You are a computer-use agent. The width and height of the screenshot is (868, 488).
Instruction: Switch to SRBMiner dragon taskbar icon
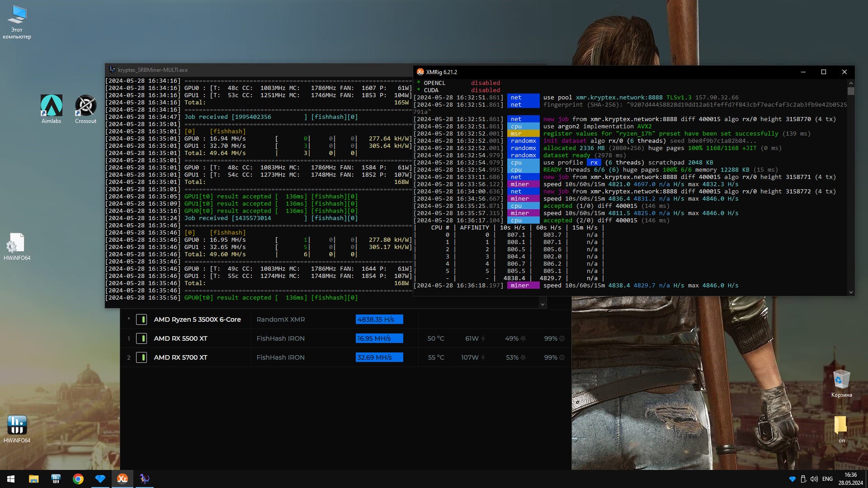(144, 479)
